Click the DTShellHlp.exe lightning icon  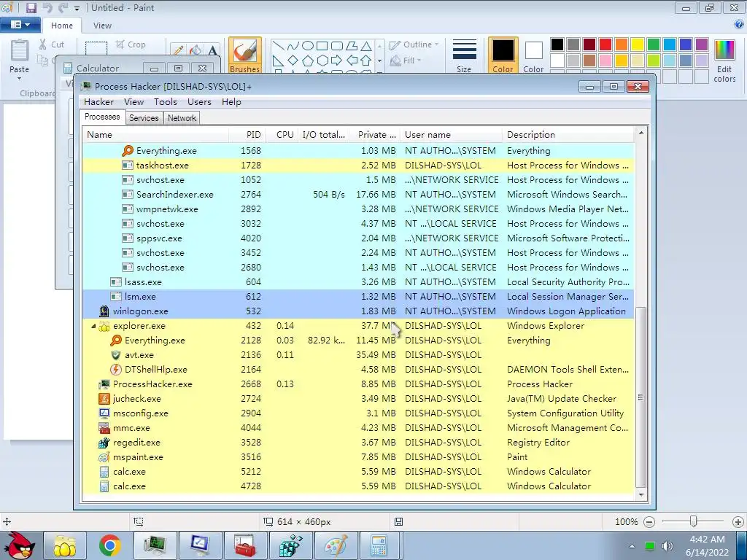pos(116,370)
